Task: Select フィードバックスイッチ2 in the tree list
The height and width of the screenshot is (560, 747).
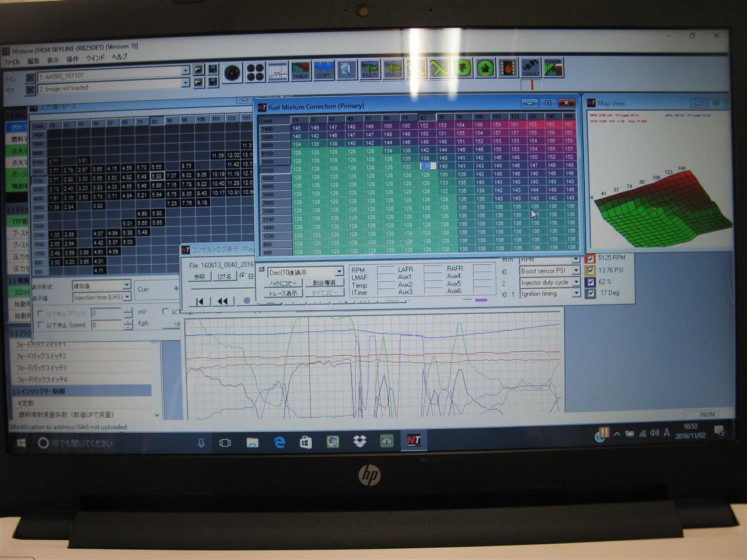Action: pyautogui.click(x=41, y=356)
